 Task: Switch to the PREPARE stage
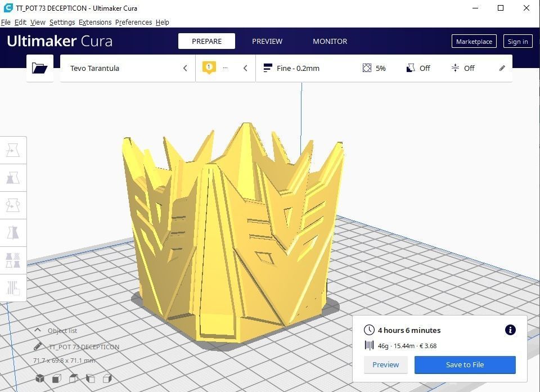(x=206, y=41)
